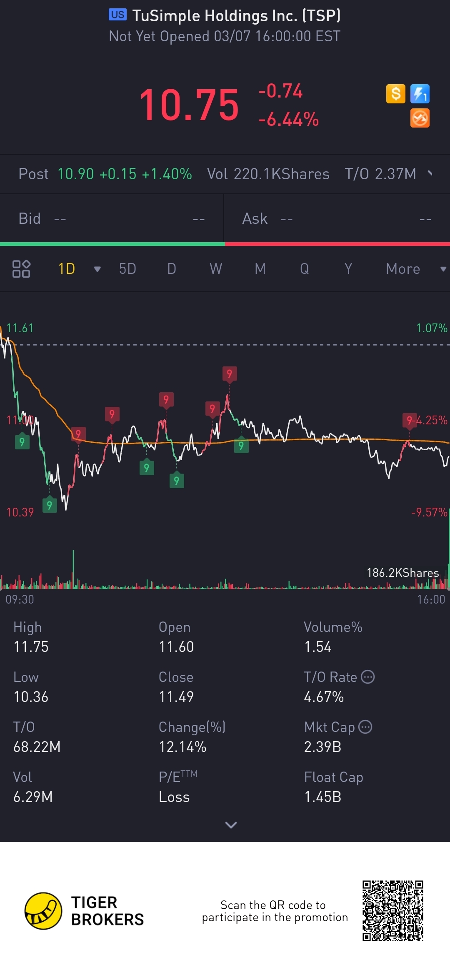Tap the Tiger Brokers logo
The image size is (450, 980).
click(x=43, y=911)
